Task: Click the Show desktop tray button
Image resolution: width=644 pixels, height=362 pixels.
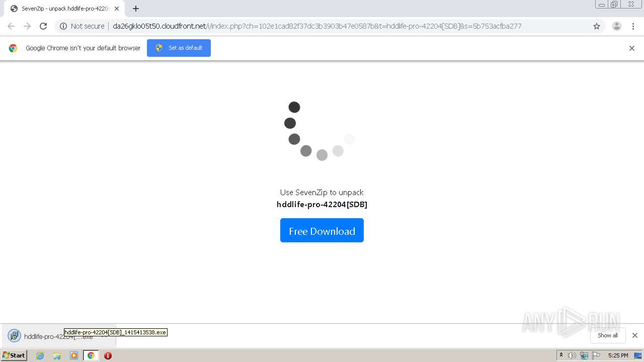Action: click(x=638, y=355)
